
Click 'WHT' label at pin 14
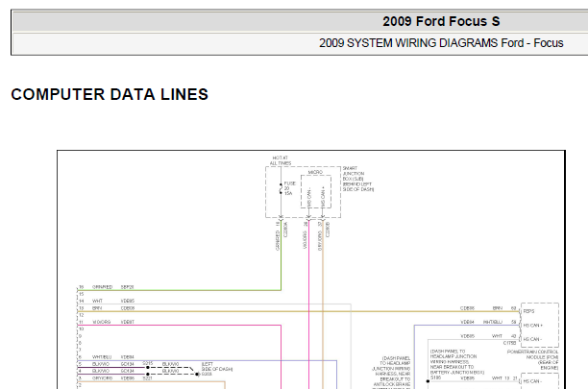(x=97, y=301)
